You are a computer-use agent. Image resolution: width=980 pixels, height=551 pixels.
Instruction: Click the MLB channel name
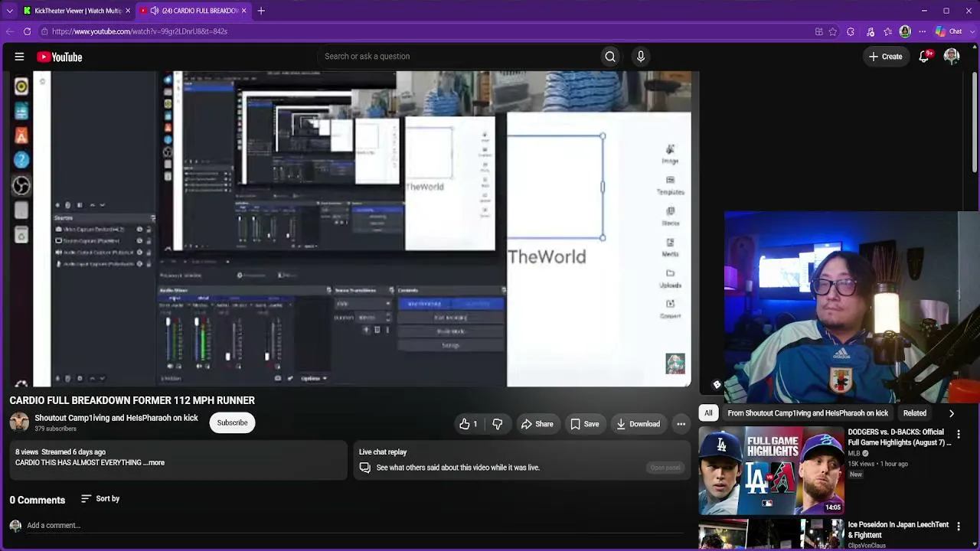pyautogui.click(x=854, y=453)
